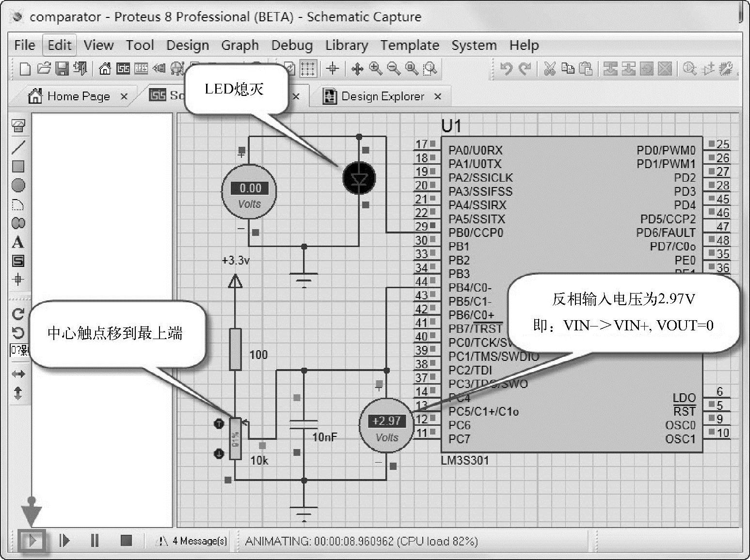Click the make device icon

click(708, 69)
